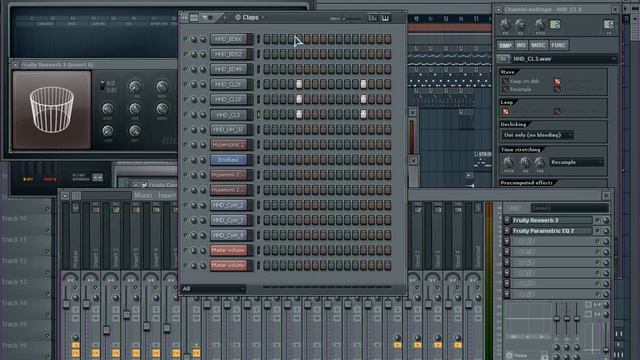Click the first mixer EQ band slider
Viewport: 640px width, 360px height.
[x=557, y=318]
